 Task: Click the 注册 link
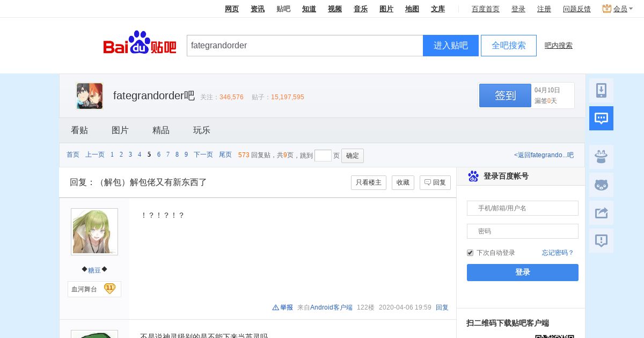pyautogui.click(x=544, y=9)
